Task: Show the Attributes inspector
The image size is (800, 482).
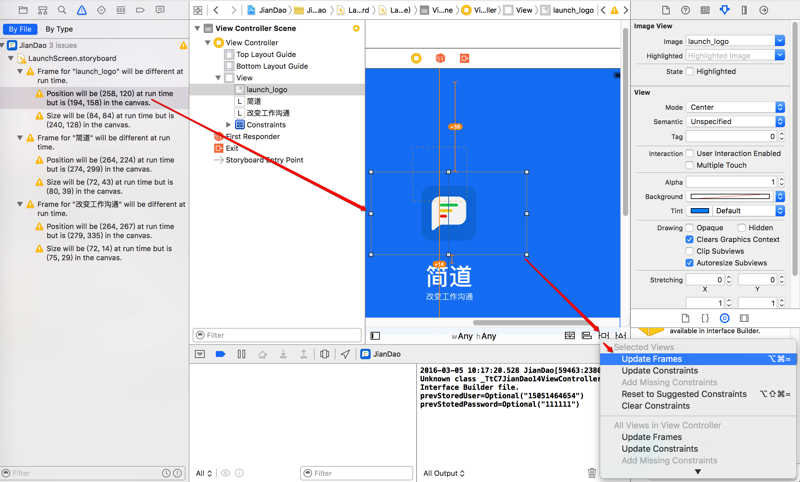Action: point(724,10)
